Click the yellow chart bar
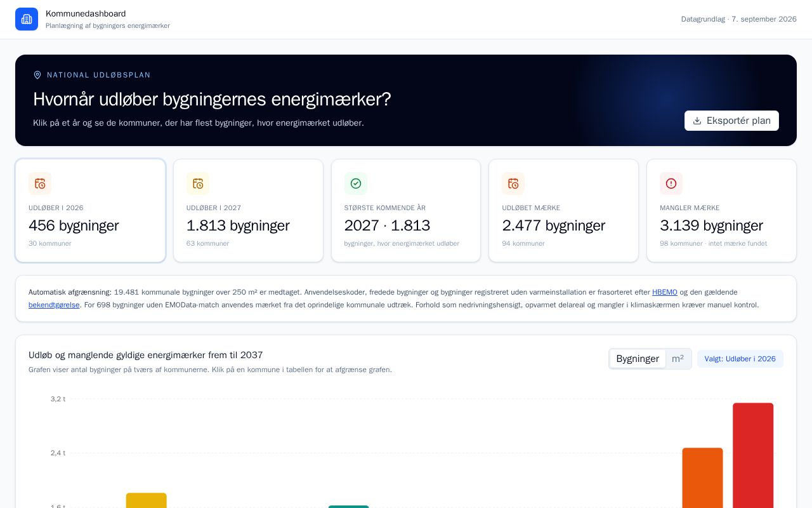The height and width of the screenshot is (508, 812). pos(147,500)
